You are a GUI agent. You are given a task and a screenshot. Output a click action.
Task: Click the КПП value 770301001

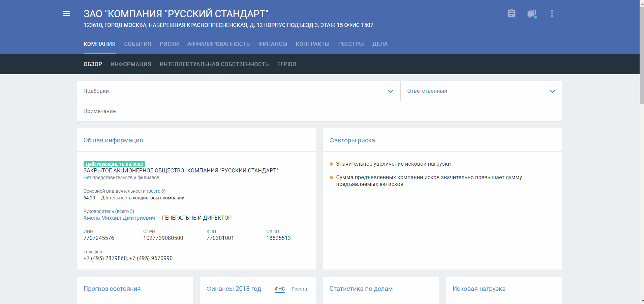(220, 238)
